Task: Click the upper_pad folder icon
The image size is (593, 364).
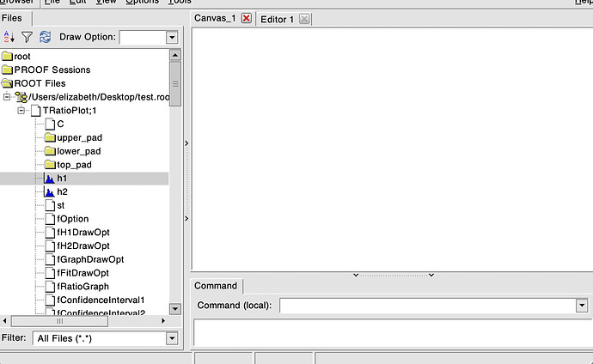Action: 50,137
